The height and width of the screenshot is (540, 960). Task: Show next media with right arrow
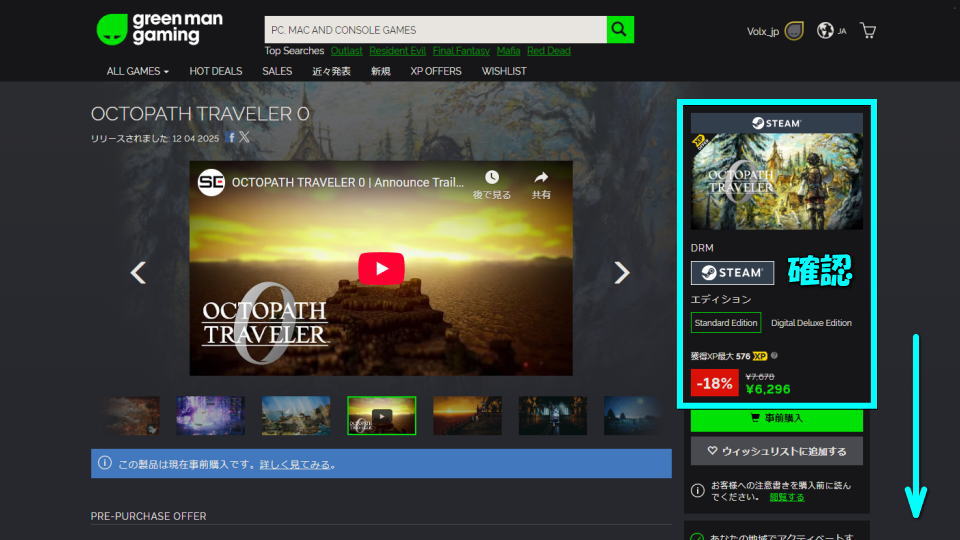(621, 272)
